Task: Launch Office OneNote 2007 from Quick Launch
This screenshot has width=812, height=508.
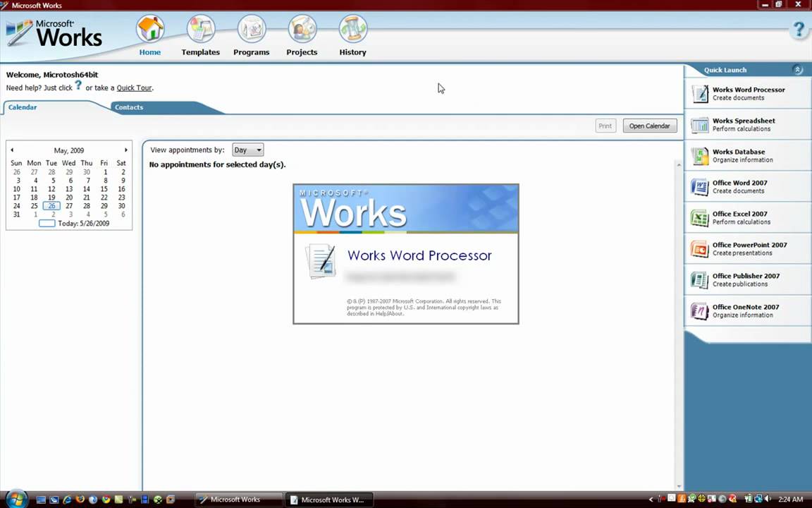Action: tap(748, 312)
